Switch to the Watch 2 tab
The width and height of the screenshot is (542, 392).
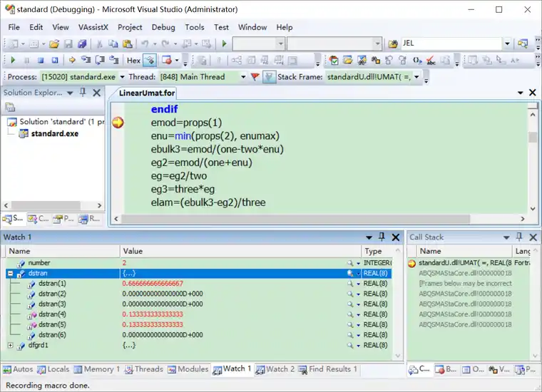275,369
